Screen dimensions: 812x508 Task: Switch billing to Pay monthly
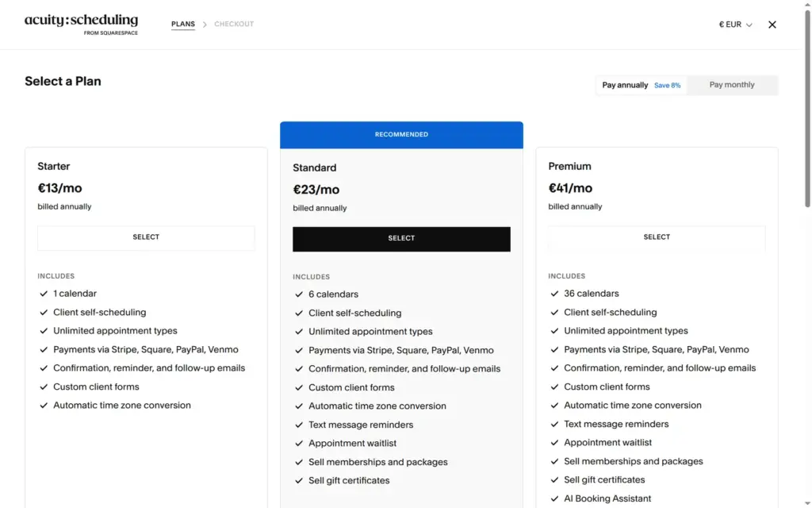732,85
